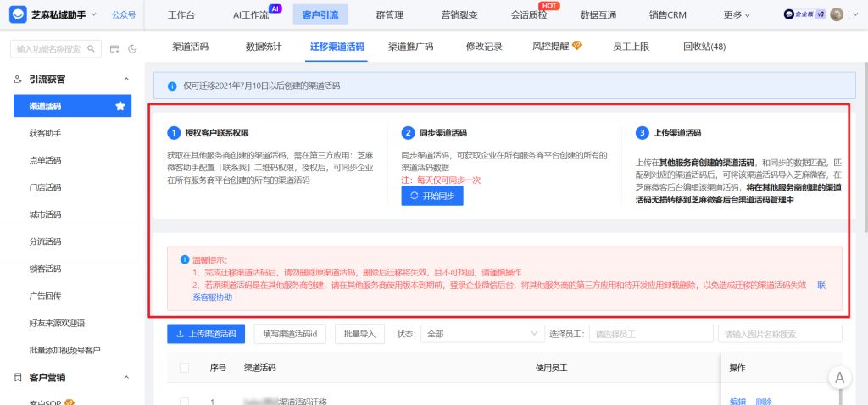This screenshot has height=405, width=868.
Task: Toggle dark mode moon icon
Action: [x=132, y=48]
